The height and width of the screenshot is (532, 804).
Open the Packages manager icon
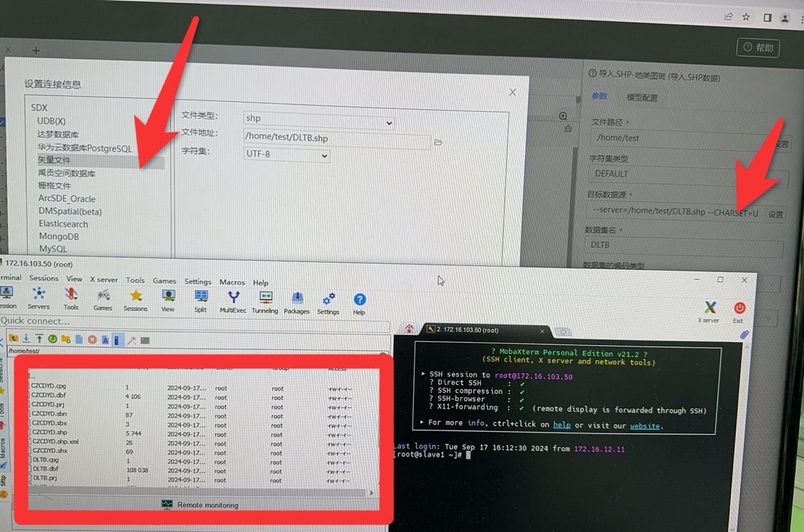[x=297, y=303]
